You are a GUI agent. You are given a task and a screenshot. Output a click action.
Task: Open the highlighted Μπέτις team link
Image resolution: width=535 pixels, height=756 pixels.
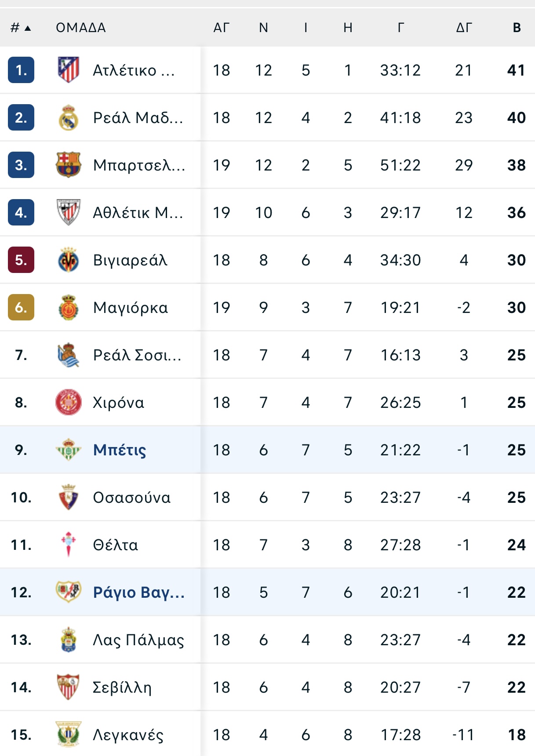pos(120,450)
